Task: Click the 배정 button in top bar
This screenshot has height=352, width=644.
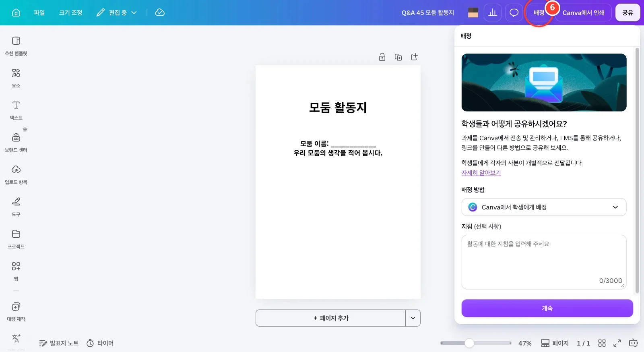Action: click(539, 12)
